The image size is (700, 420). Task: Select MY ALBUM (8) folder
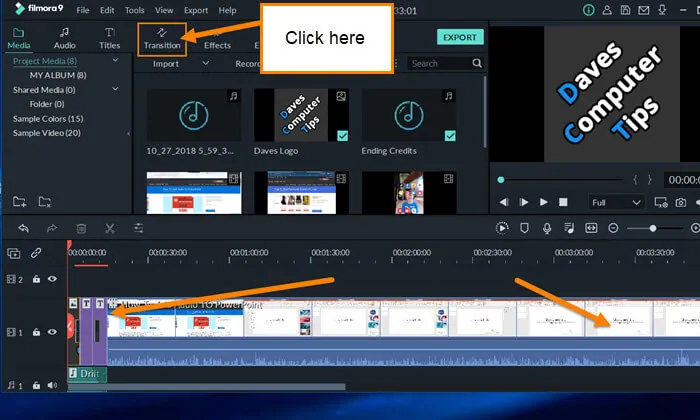[x=58, y=75]
